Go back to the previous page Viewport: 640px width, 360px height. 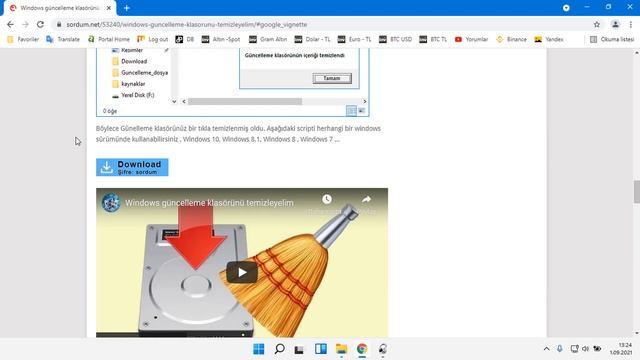(x=10, y=24)
